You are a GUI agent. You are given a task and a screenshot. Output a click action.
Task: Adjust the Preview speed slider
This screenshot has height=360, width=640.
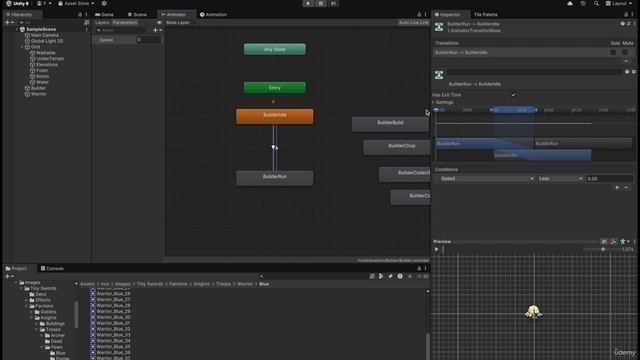603,249
